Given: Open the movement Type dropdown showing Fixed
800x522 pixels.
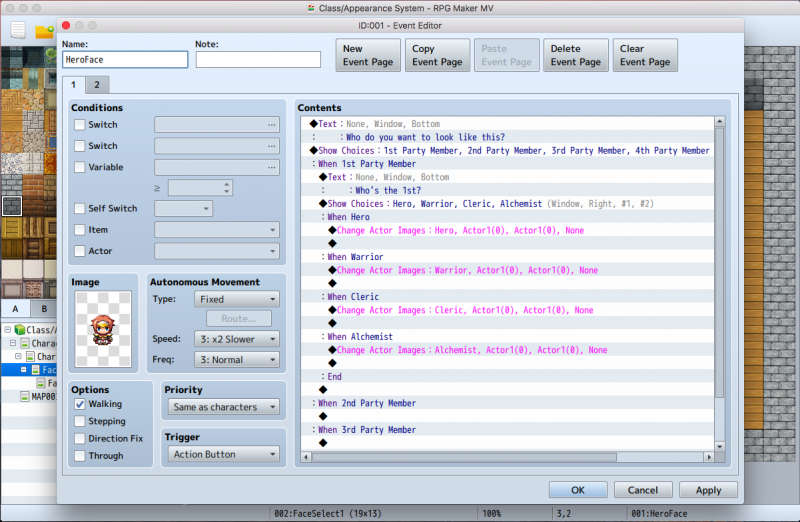Looking at the screenshot, I should 237,299.
